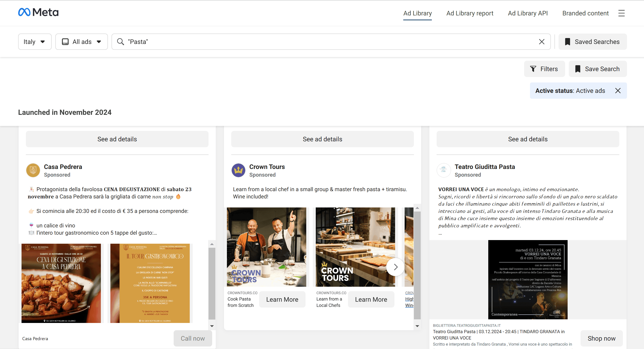Click the "un calice di vino" line
The width and height of the screenshot is (644, 349).
point(56,226)
